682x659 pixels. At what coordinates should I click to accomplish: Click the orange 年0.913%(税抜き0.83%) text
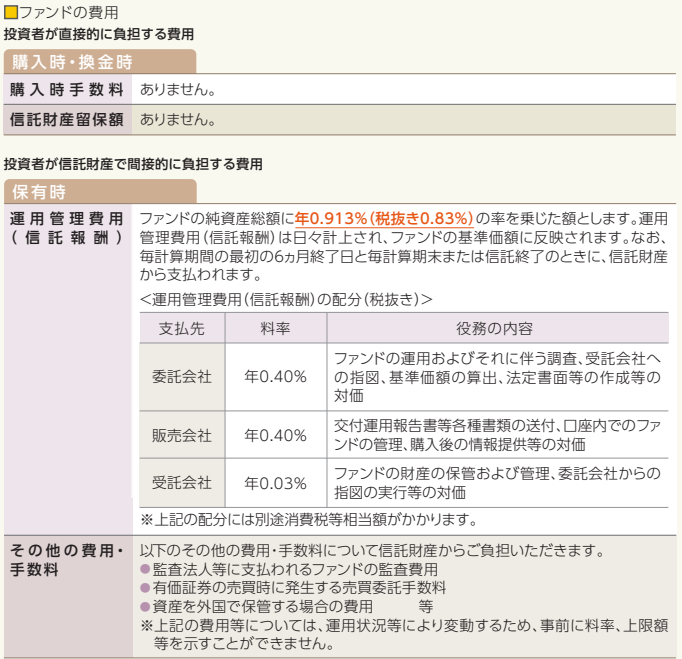pos(383,218)
